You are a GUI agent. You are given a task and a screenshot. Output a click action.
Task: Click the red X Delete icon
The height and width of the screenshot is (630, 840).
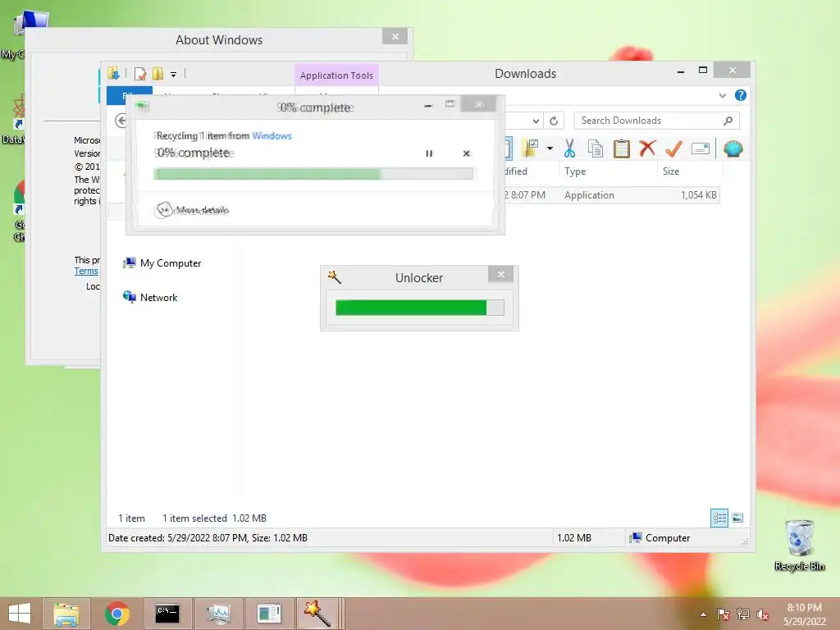(648, 148)
